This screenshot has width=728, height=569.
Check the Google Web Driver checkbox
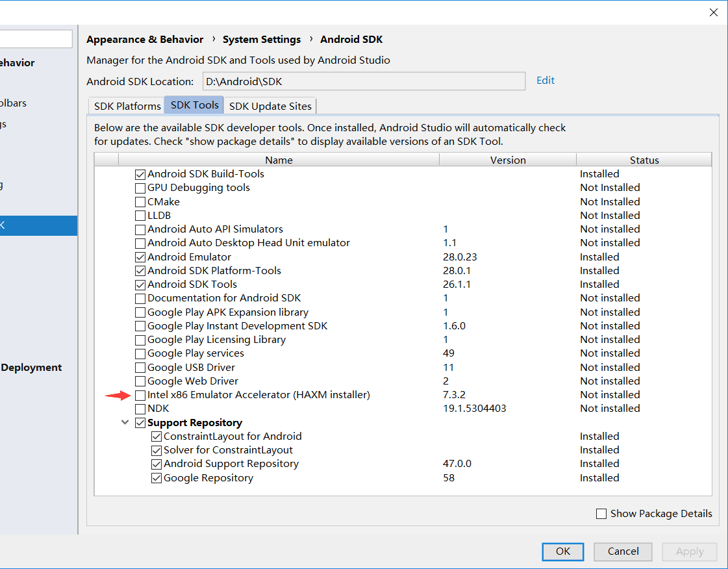140,381
